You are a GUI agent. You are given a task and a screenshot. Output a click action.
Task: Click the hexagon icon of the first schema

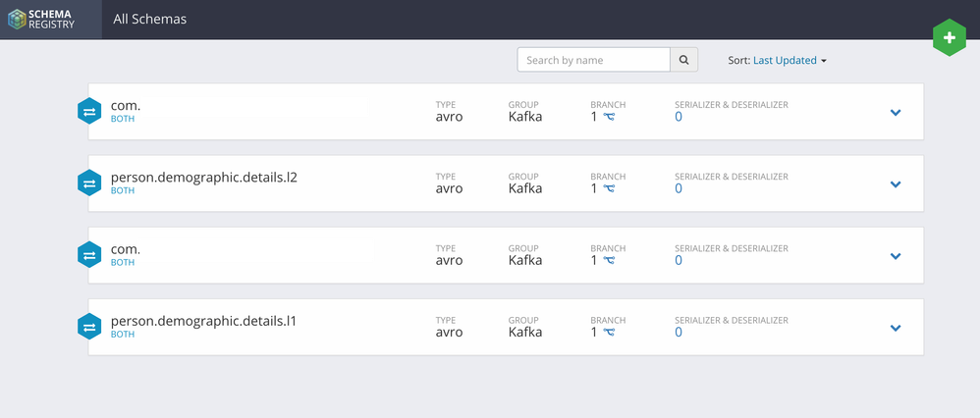[90, 112]
